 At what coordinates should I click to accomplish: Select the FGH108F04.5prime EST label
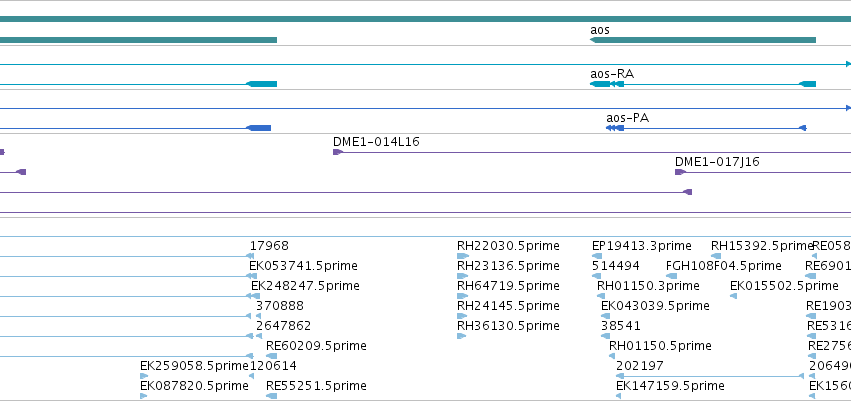coord(723,266)
